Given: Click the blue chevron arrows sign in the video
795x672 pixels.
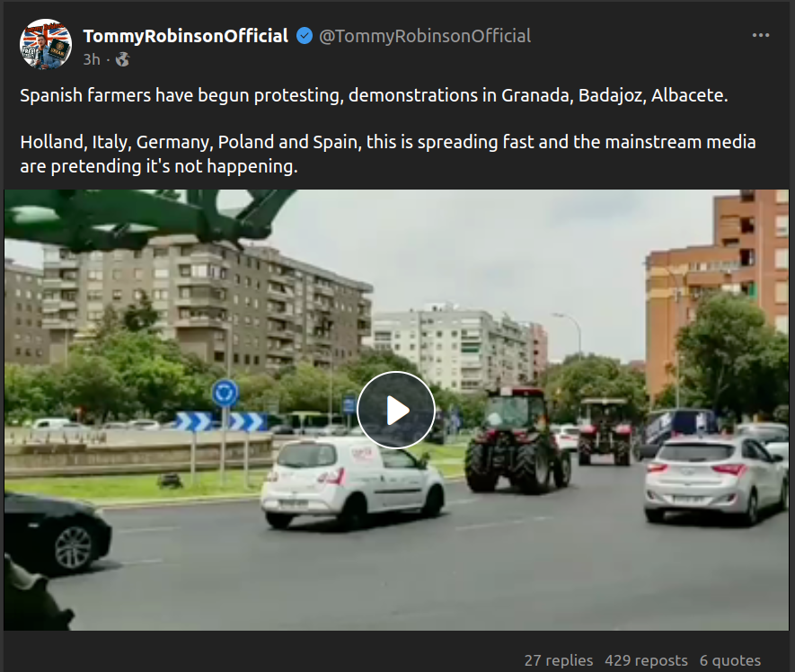Looking at the screenshot, I should 221,422.
